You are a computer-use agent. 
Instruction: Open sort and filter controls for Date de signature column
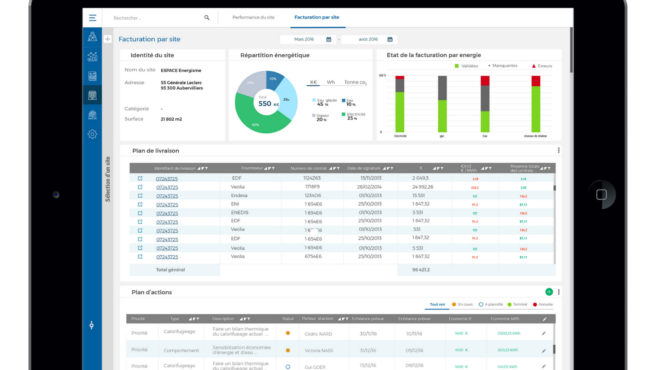point(388,168)
